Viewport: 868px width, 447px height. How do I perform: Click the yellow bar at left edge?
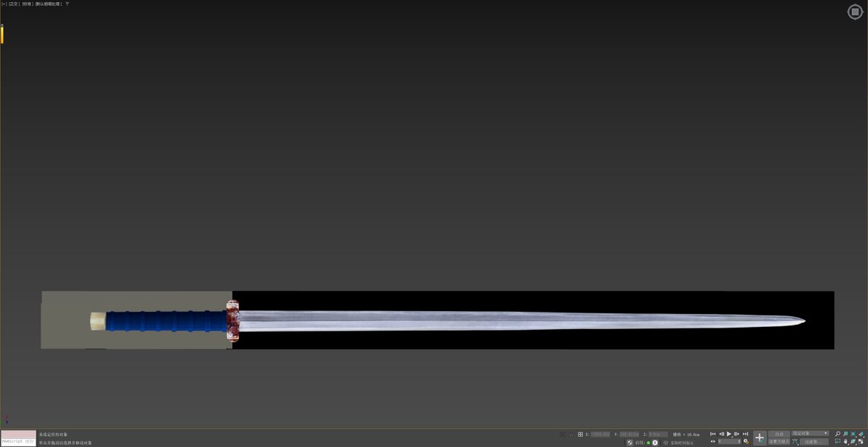2,34
